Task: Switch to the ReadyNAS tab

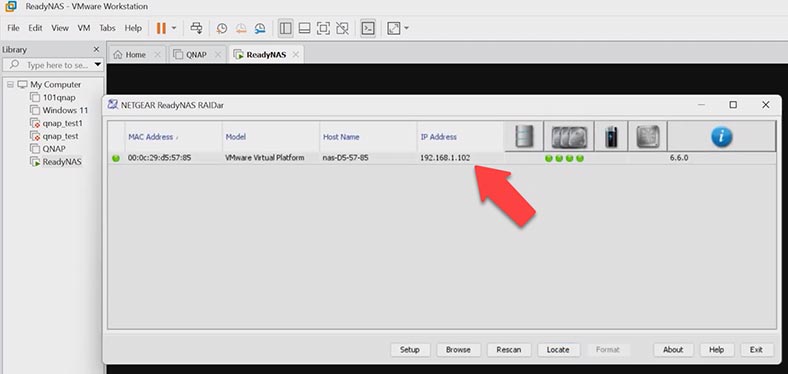Action: 266,55
